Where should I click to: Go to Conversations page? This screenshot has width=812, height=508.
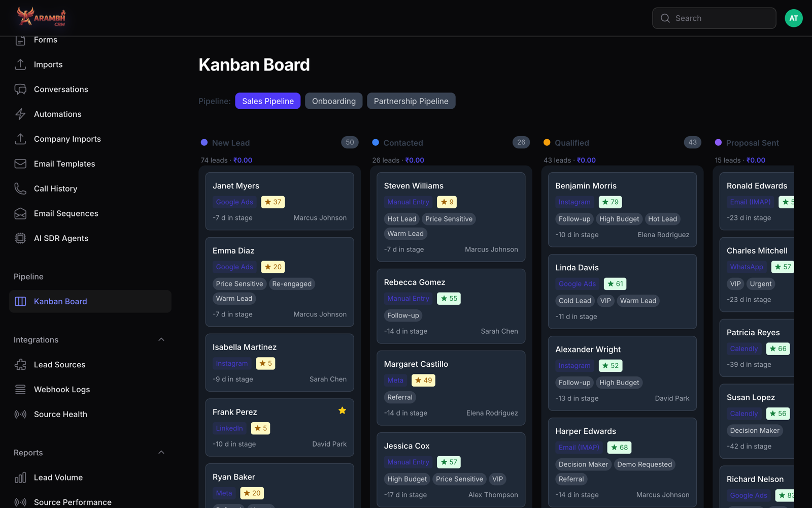pyautogui.click(x=61, y=89)
